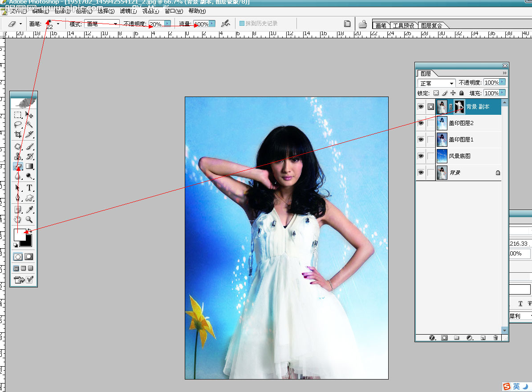Screen dimensions: 532x392
Task: Click the Delete layer trash icon
Action: pyautogui.click(x=496, y=338)
